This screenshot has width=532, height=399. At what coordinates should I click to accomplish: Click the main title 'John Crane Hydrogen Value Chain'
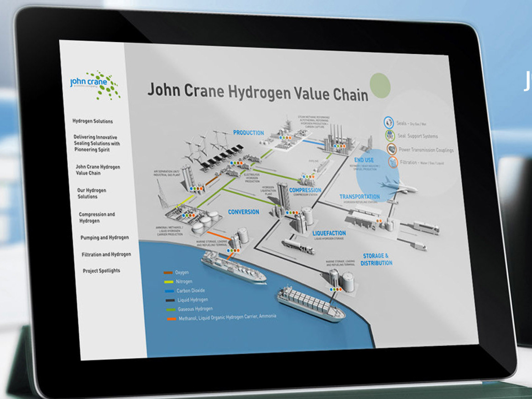[258, 92]
